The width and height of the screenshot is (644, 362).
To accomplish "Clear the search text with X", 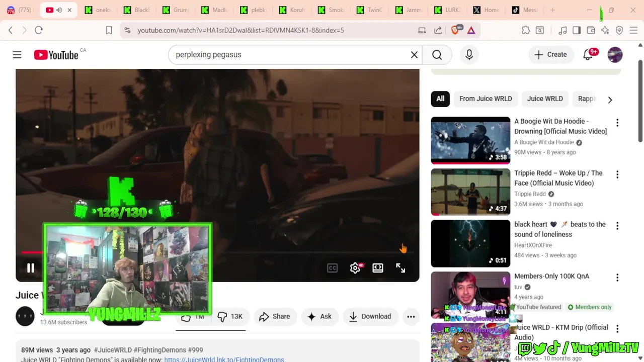I will coord(414,54).
